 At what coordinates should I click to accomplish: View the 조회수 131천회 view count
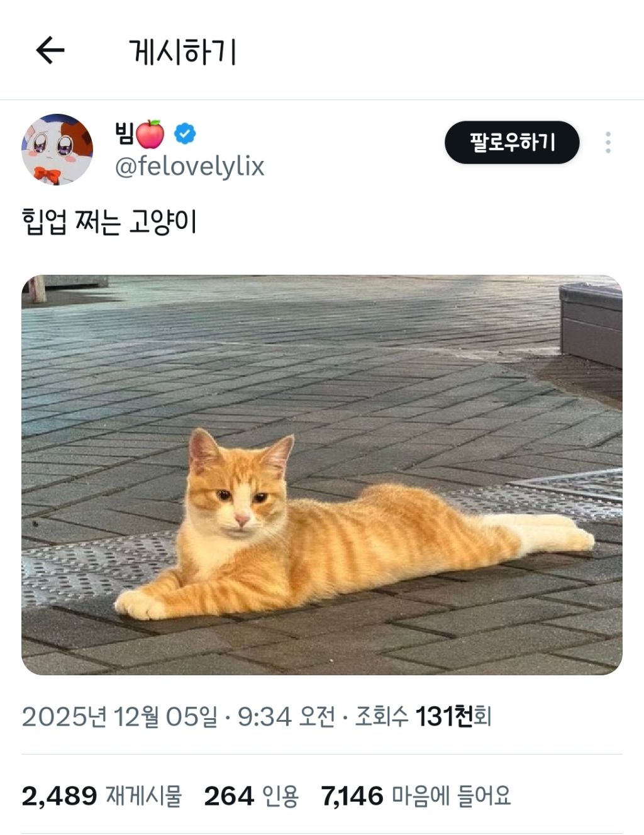coord(423,717)
